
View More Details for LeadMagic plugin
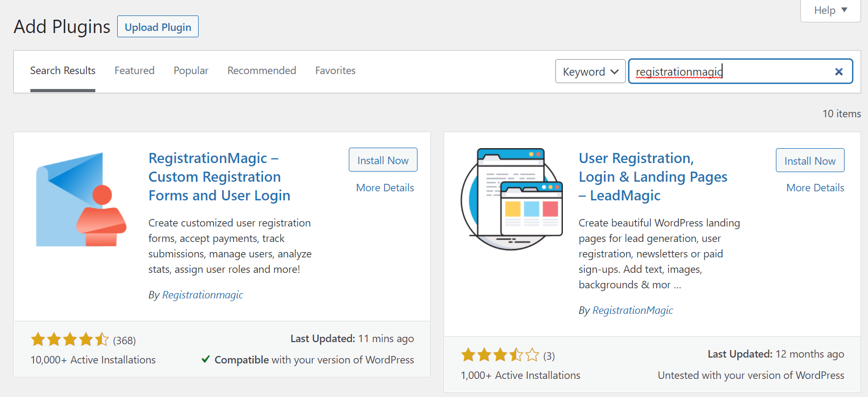pos(815,188)
